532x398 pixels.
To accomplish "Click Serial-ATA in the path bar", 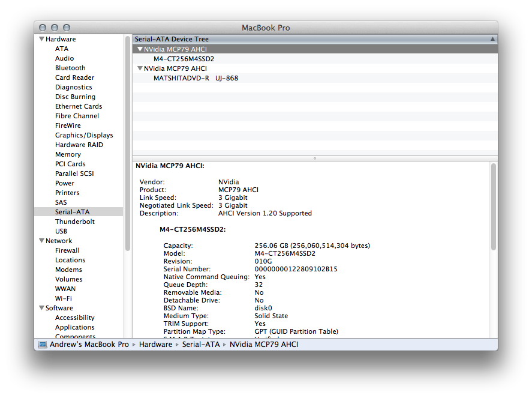I will pos(201,345).
